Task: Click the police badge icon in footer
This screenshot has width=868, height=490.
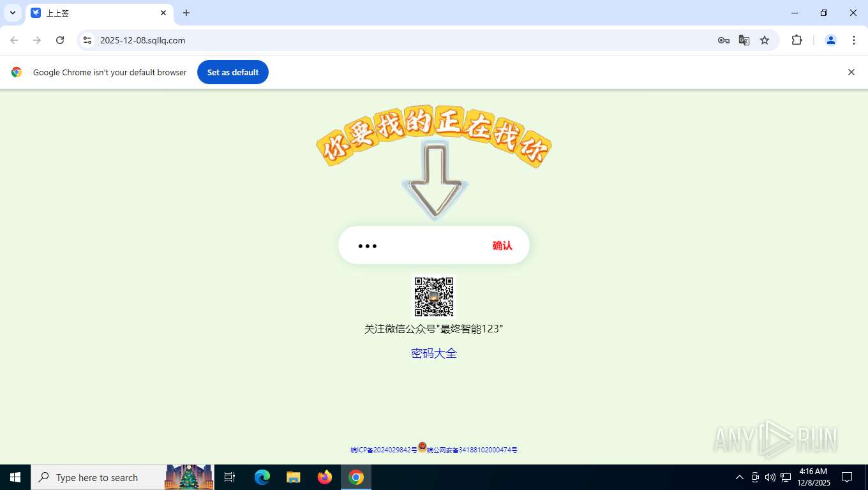Action: click(x=422, y=447)
